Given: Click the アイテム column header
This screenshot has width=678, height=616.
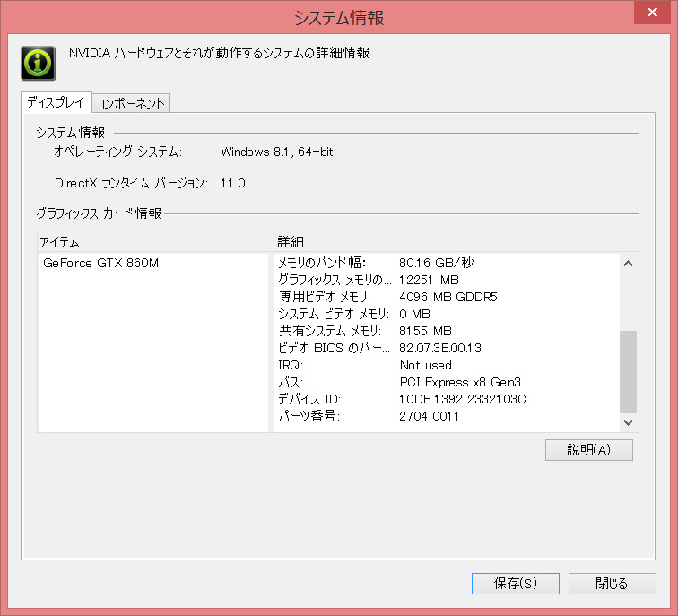Looking at the screenshot, I should (x=60, y=242).
